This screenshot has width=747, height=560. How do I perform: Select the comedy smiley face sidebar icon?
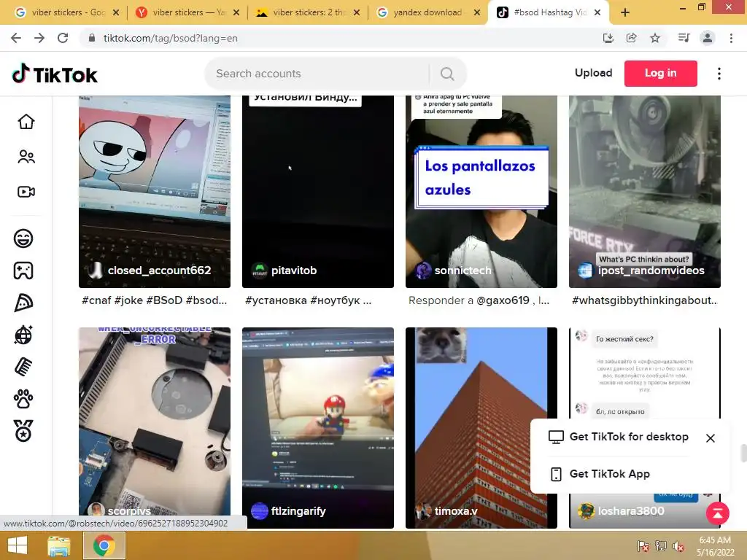point(23,238)
